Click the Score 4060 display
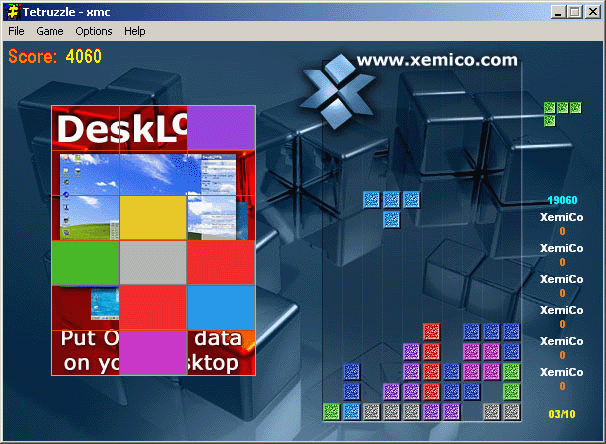This screenshot has height=444, width=606. pos(55,56)
